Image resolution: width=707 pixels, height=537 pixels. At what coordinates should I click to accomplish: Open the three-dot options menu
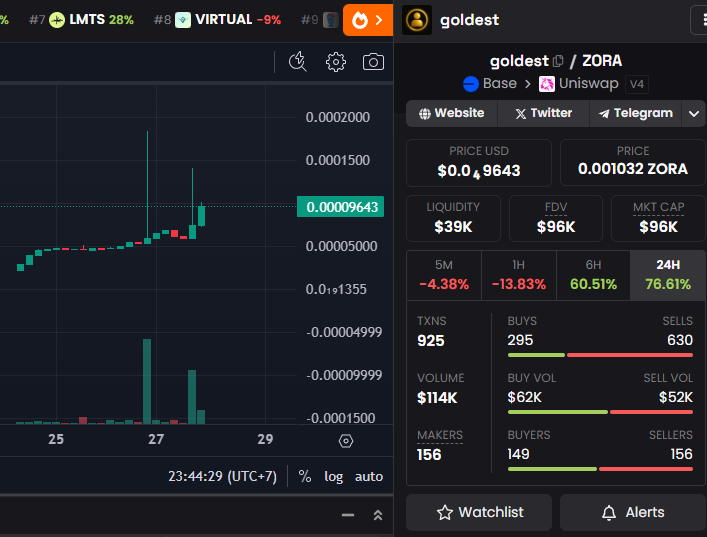(x=700, y=20)
